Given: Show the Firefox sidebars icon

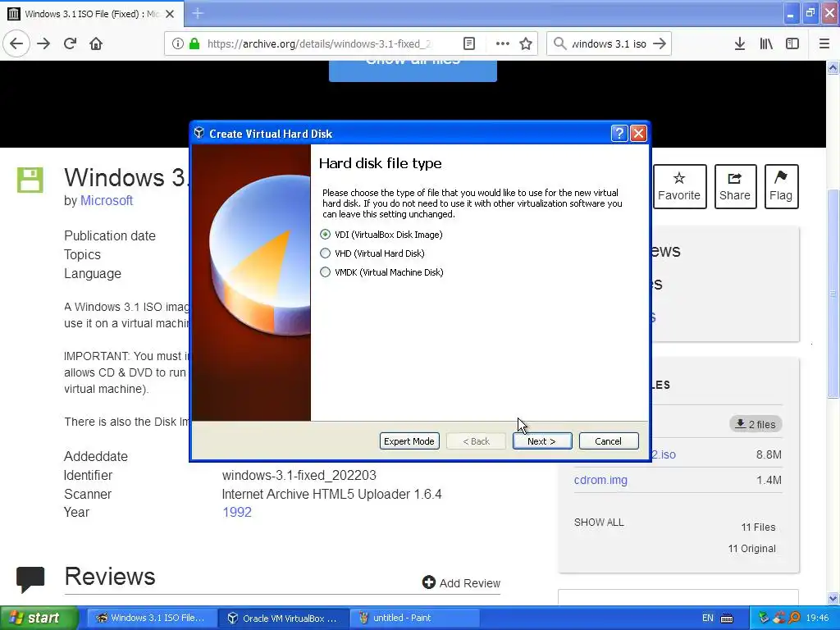Looking at the screenshot, I should coord(792,43).
